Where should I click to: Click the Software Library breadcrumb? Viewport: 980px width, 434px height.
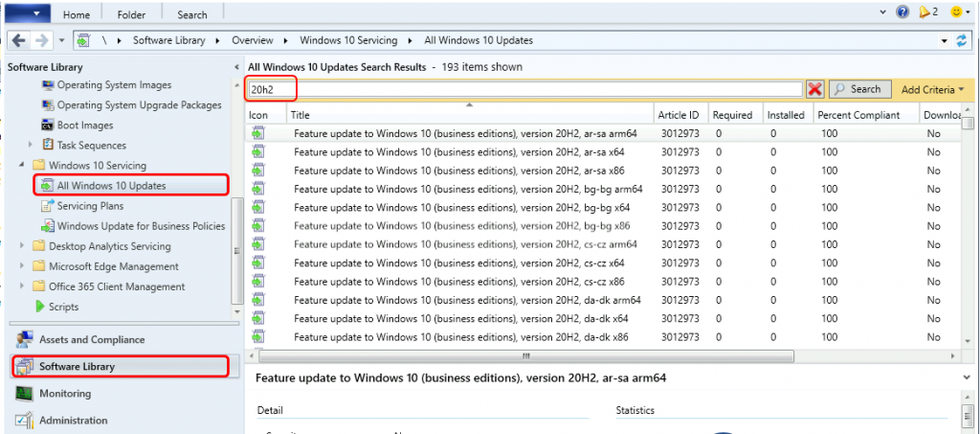(x=168, y=40)
